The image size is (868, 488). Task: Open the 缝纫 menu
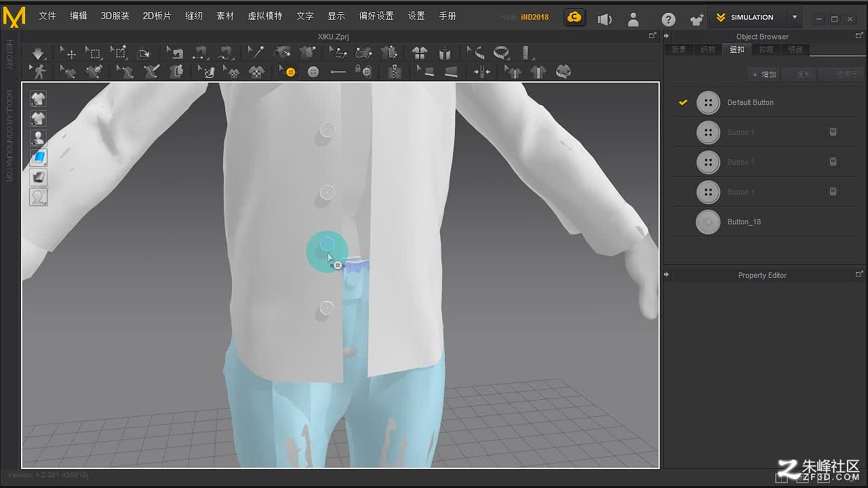point(194,16)
